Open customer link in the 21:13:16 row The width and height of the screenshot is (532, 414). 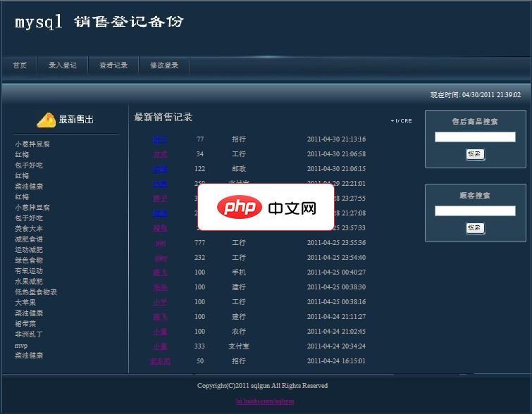click(x=160, y=139)
